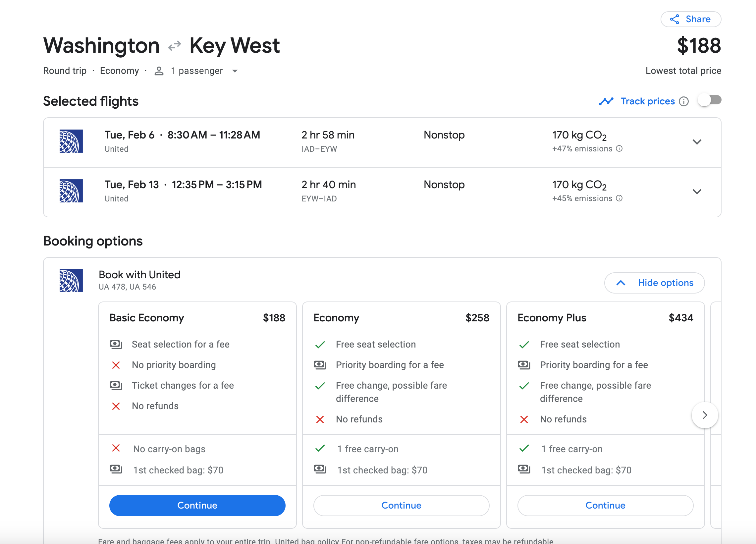
Task: Click United logo on Feb 6 flight
Action: 71,141
